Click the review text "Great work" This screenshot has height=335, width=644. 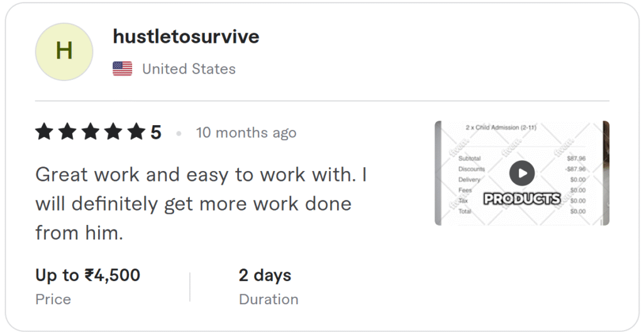[x=87, y=174]
